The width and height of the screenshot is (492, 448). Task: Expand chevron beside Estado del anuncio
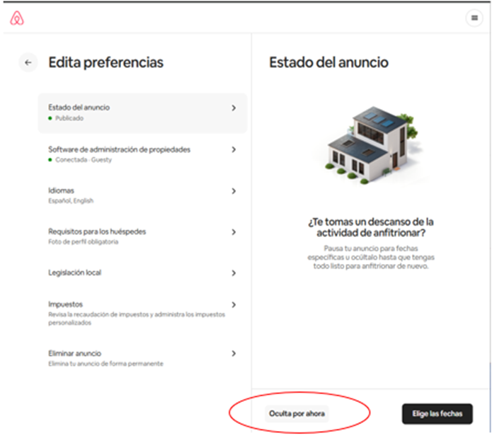tap(234, 108)
